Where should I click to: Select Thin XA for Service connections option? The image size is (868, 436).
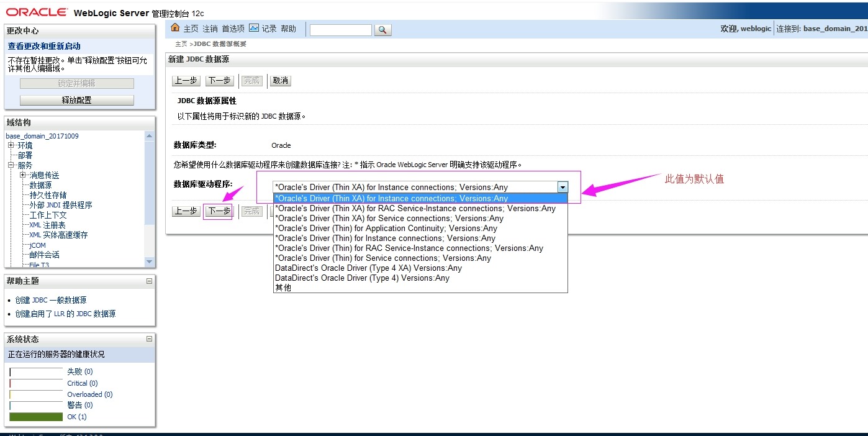coord(420,218)
